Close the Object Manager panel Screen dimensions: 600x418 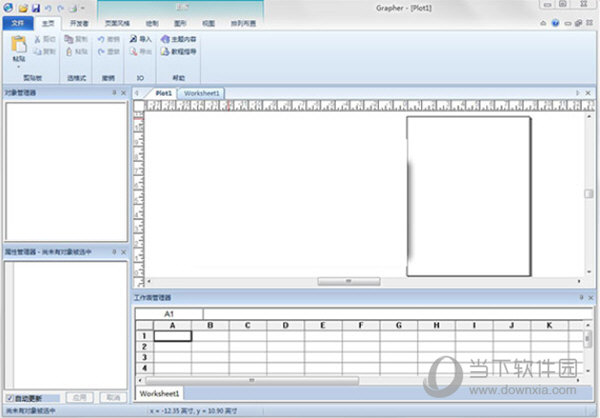(x=124, y=93)
